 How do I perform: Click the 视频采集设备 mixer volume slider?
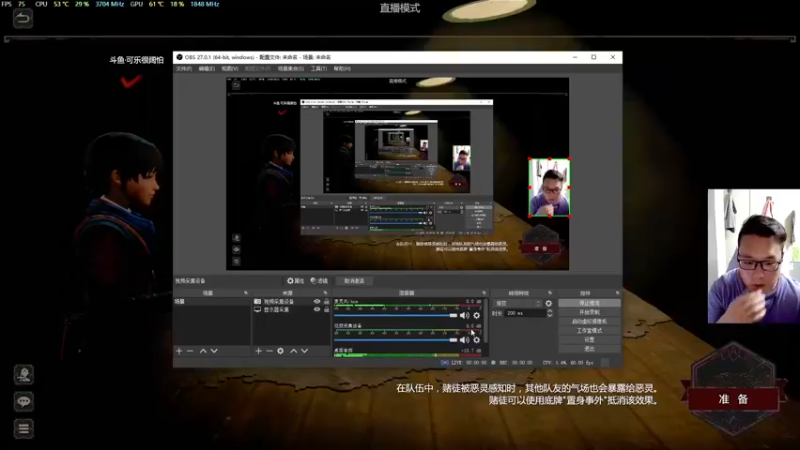point(395,340)
